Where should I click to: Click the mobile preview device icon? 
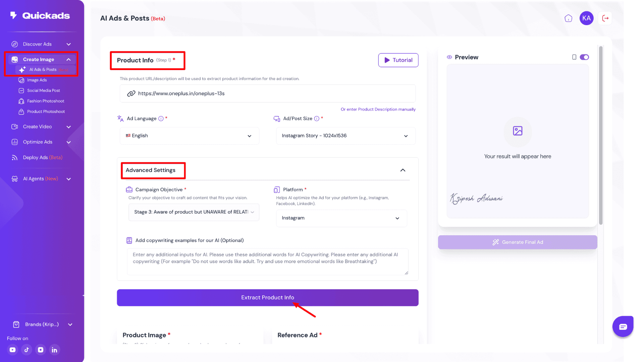(x=574, y=57)
